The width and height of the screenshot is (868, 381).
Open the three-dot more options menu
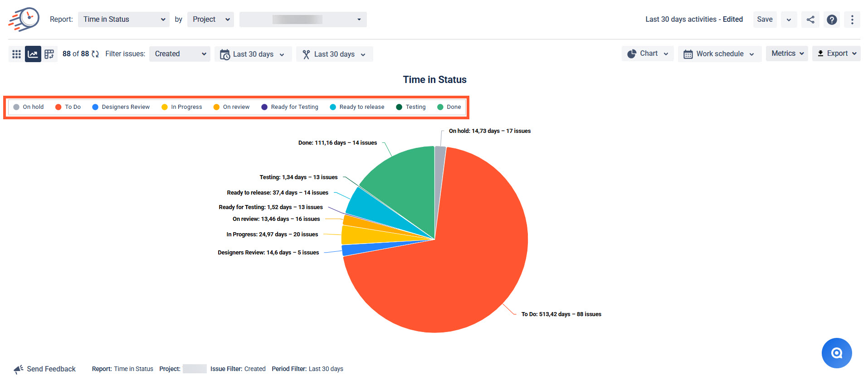(852, 20)
